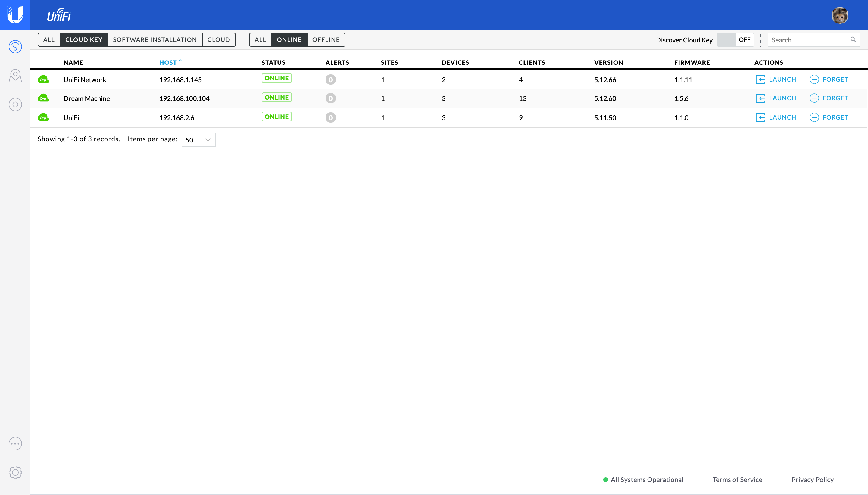Launch the UniFi Network controller

[776, 79]
